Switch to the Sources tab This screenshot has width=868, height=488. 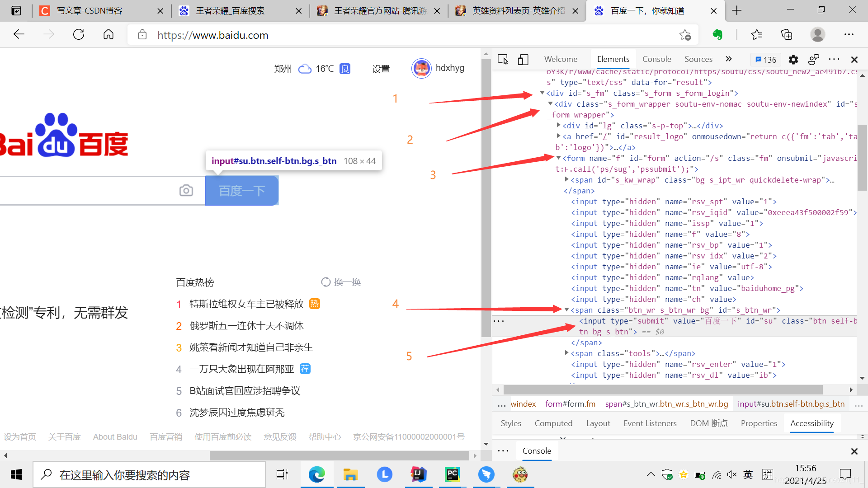(698, 59)
